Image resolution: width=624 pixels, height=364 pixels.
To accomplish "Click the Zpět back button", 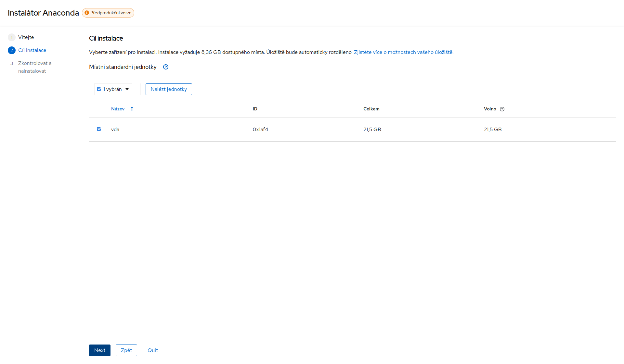I will pos(126,350).
